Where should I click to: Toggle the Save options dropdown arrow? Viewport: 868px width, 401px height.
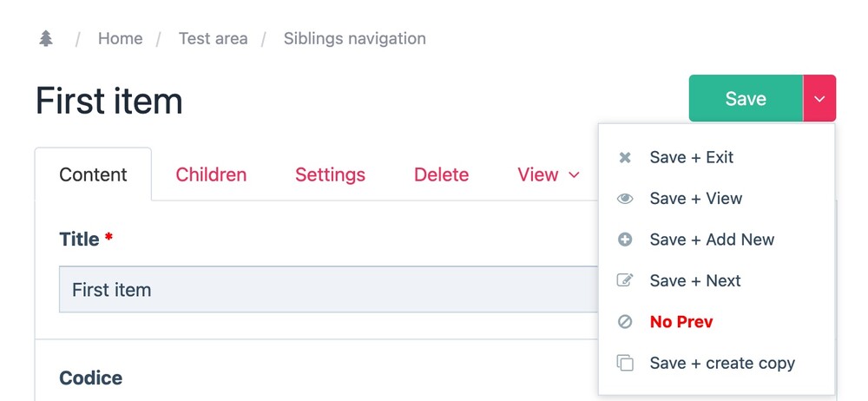[x=819, y=98]
